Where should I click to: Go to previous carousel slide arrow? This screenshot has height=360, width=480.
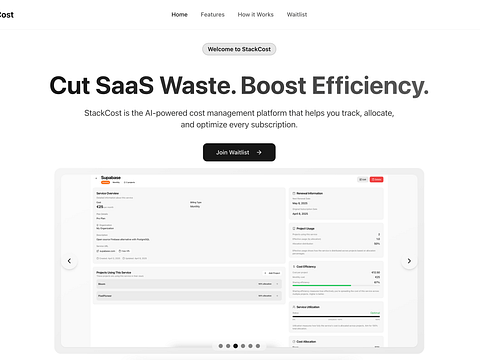point(69,261)
